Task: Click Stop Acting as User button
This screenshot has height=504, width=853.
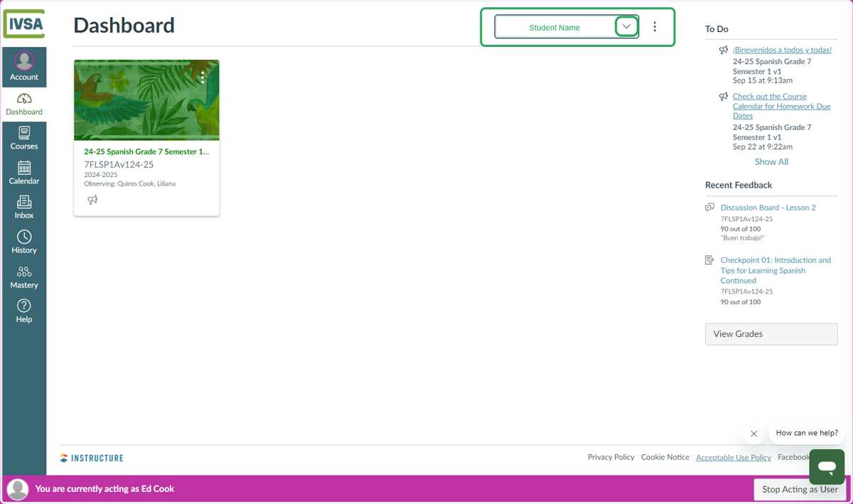Action: [x=800, y=489]
